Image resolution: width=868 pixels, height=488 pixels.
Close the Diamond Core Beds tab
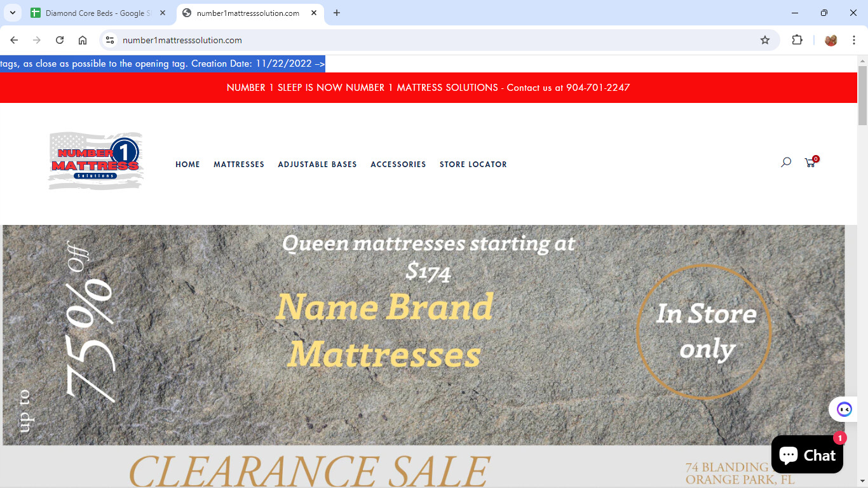[x=163, y=13]
